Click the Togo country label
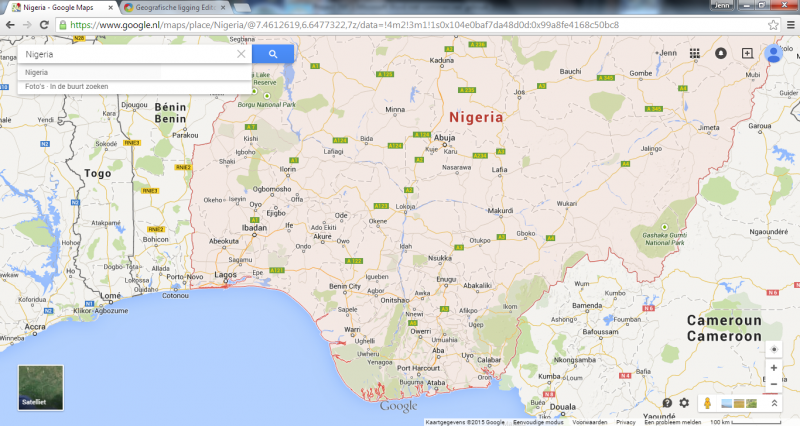Viewport: 800px width, 426px height. coord(98,173)
